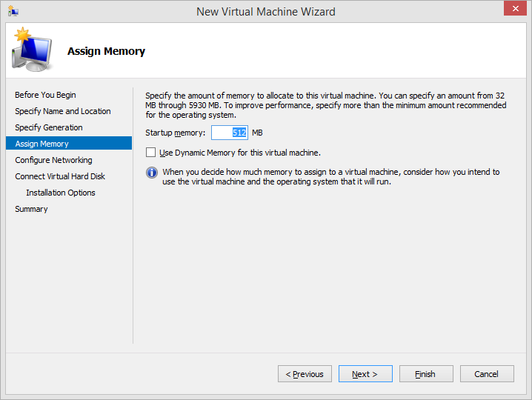Open Connect Virtual Hard Disk step
This screenshot has height=400, width=532.
60,176
